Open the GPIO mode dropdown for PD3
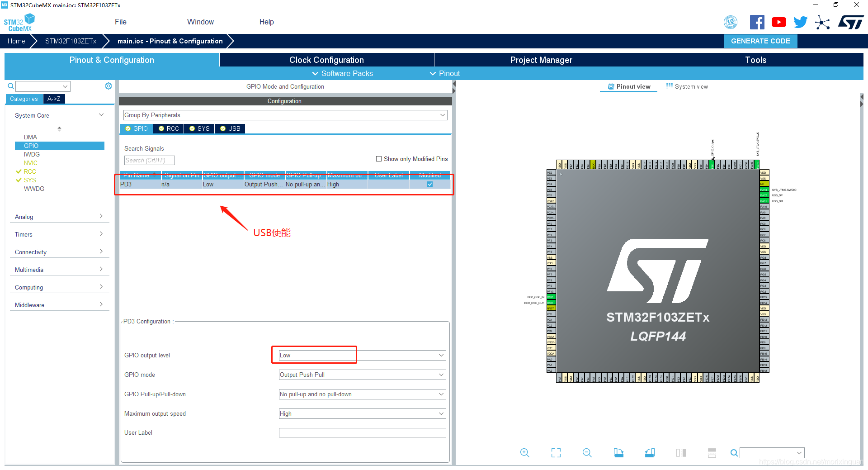Viewport: 868px width, 470px height. pos(362,375)
